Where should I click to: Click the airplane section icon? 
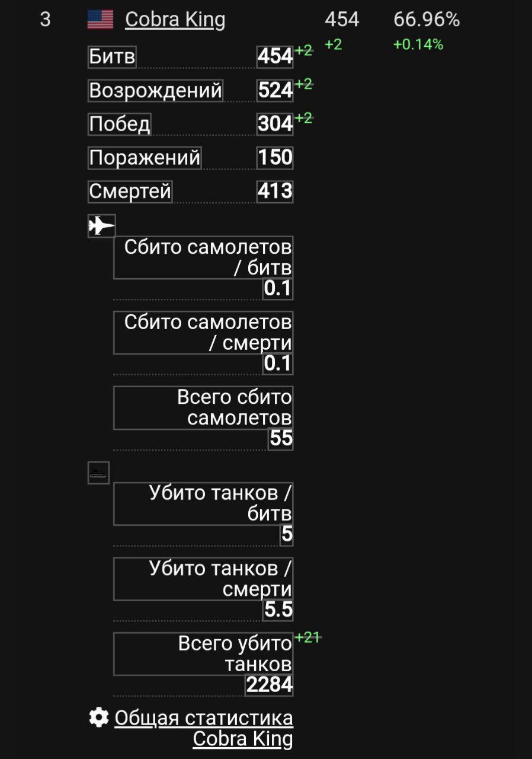(101, 226)
